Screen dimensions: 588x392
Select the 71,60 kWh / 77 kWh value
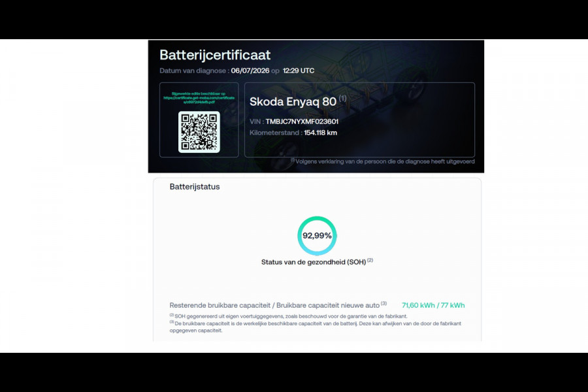(x=433, y=305)
